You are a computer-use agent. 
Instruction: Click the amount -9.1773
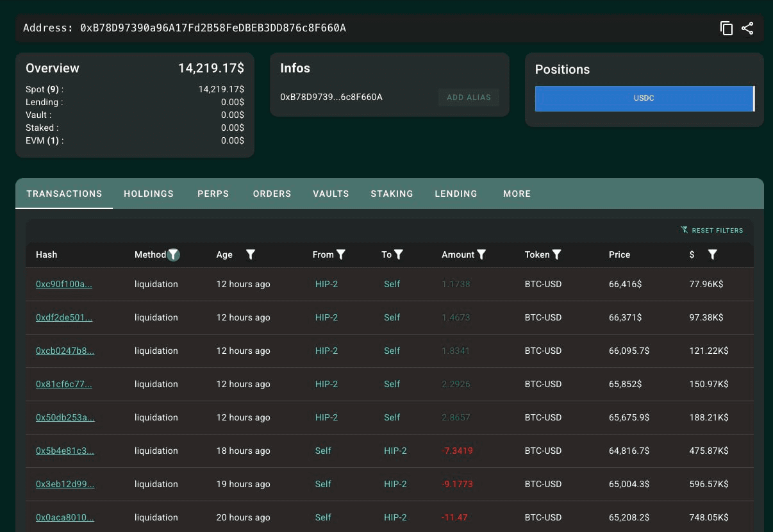point(457,484)
